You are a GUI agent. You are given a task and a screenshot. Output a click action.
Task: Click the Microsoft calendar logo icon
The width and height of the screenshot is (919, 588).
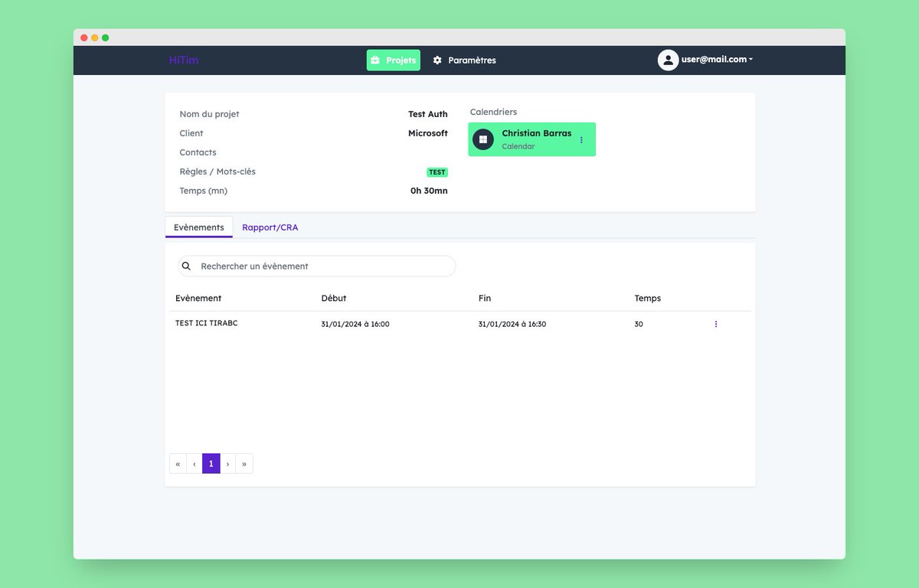(483, 139)
